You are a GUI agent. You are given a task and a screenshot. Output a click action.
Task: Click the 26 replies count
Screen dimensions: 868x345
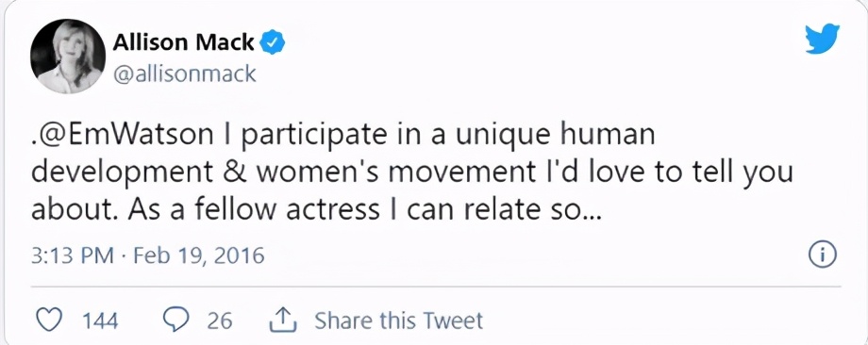coord(220,321)
